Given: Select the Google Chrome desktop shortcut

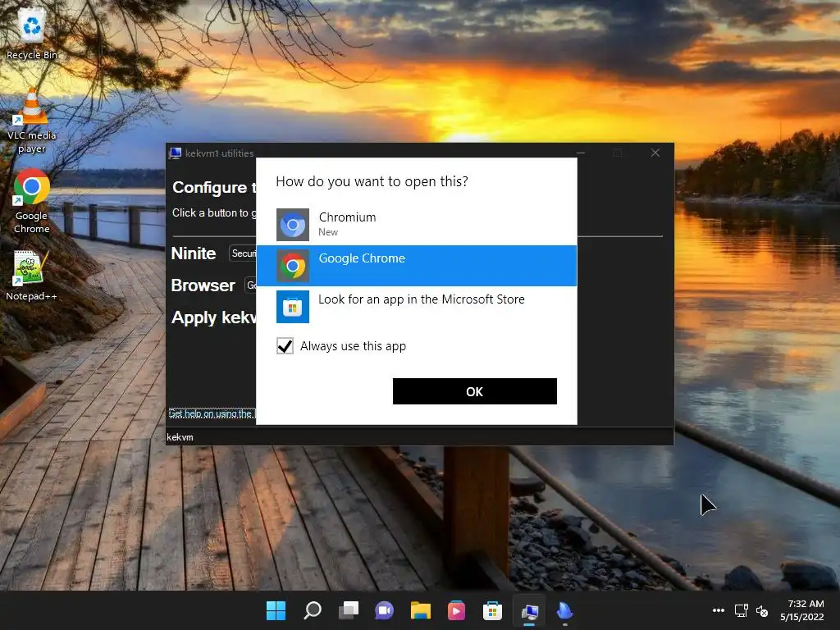Looking at the screenshot, I should (32, 202).
